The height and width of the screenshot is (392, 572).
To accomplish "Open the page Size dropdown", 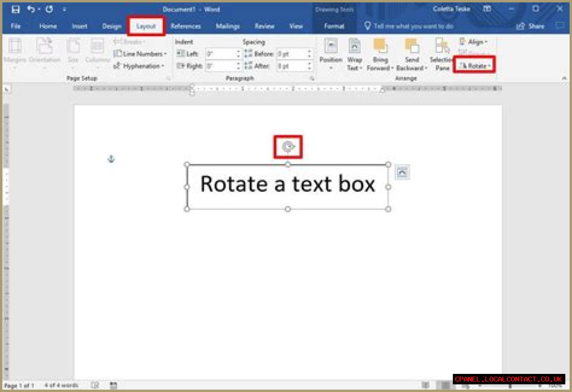I will click(73, 53).
